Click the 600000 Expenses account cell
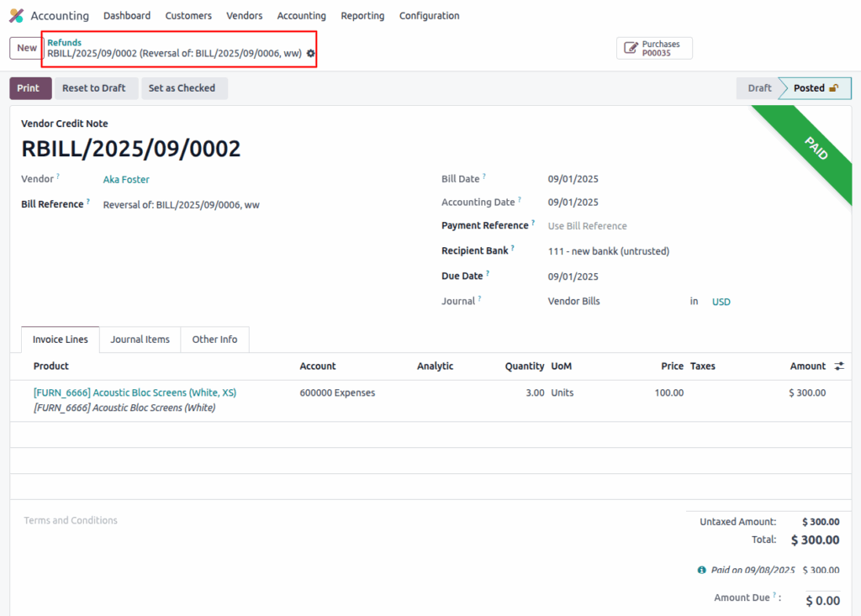Screen dimensions: 861x616 point(337,392)
